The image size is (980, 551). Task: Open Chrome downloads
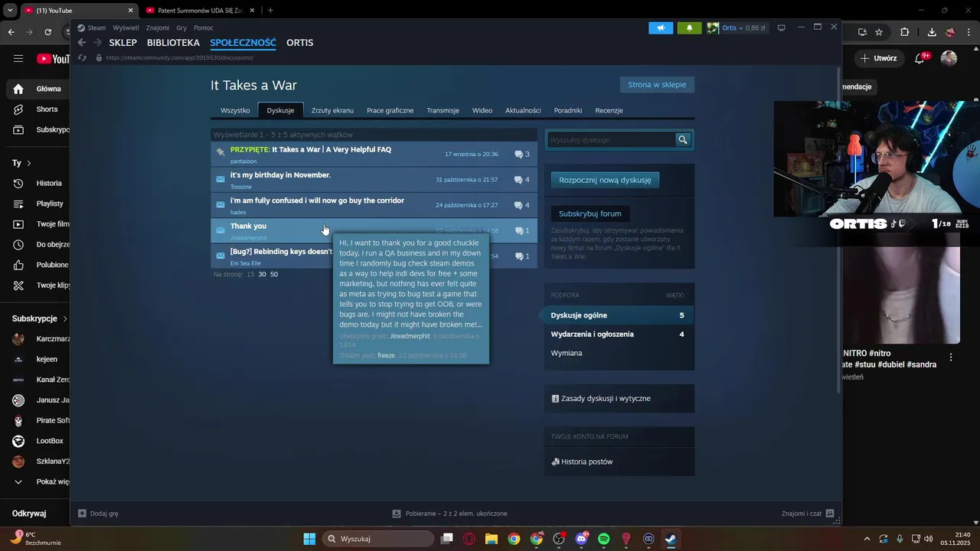click(x=932, y=32)
